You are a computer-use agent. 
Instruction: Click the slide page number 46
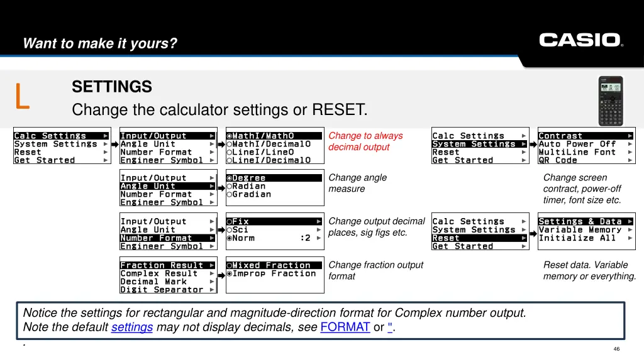click(616, 349)
